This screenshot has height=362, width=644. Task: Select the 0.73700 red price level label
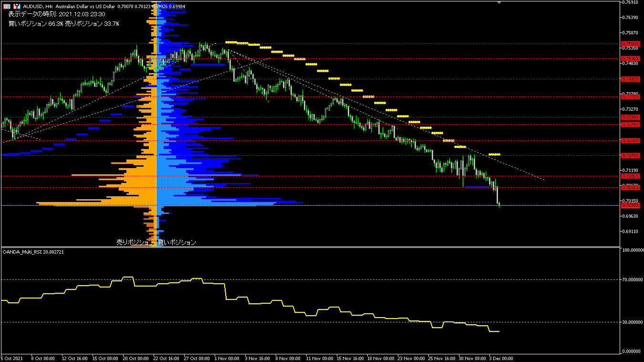click(x=631, y=96)
